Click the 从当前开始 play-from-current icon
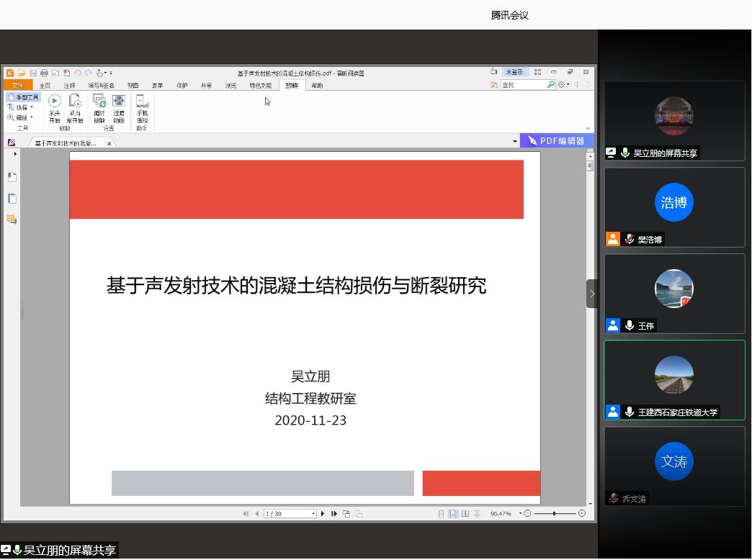The image size is (752, 560). (x=75, y=102)
